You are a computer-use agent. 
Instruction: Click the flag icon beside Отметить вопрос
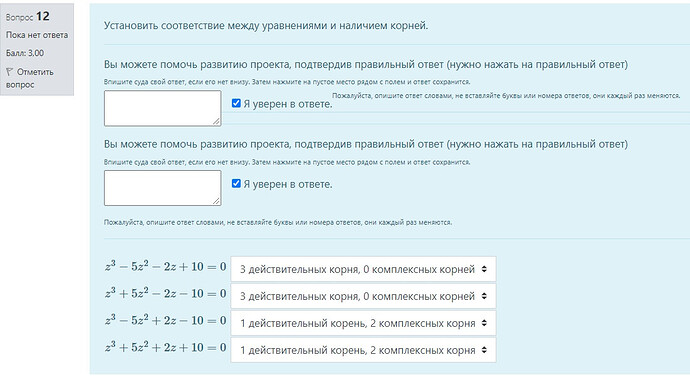coord(9,72)
